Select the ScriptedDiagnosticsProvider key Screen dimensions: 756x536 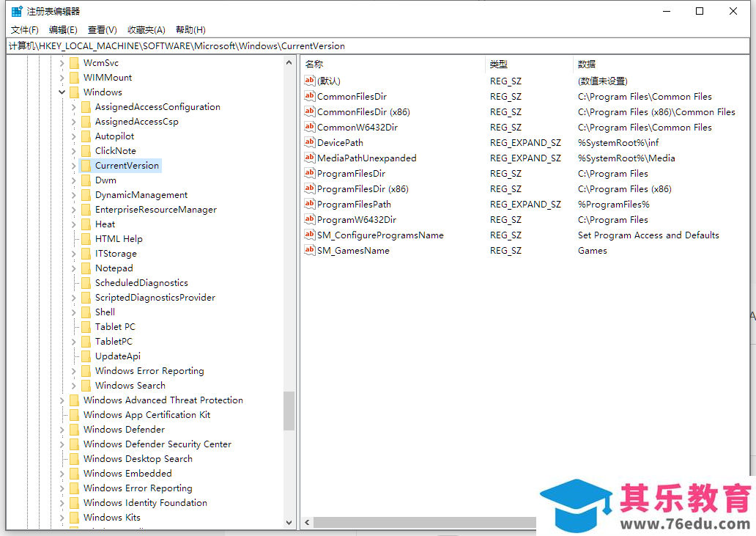coord(155,297)
